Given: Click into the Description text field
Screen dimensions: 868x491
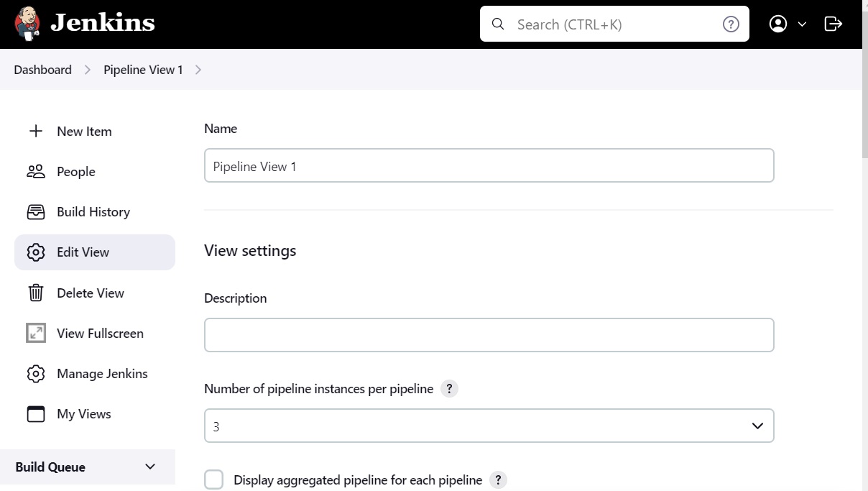Looking at the screenshot, I should [489, 335].
